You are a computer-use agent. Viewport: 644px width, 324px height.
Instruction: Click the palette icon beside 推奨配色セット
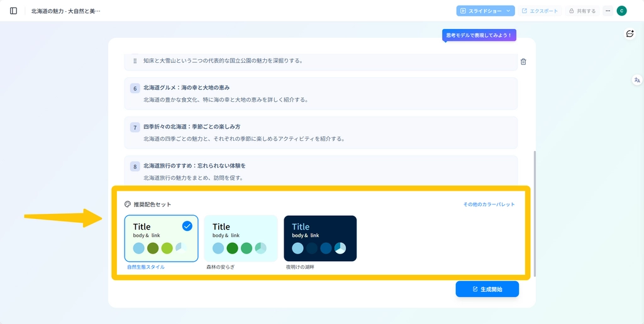click(x=128, y=204)
